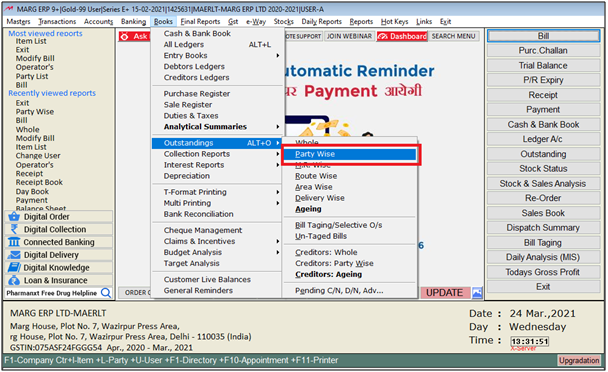608x372 pixels.
Task: Expand the Multi Printing submenu arrow
Action: tap(278, 203)
